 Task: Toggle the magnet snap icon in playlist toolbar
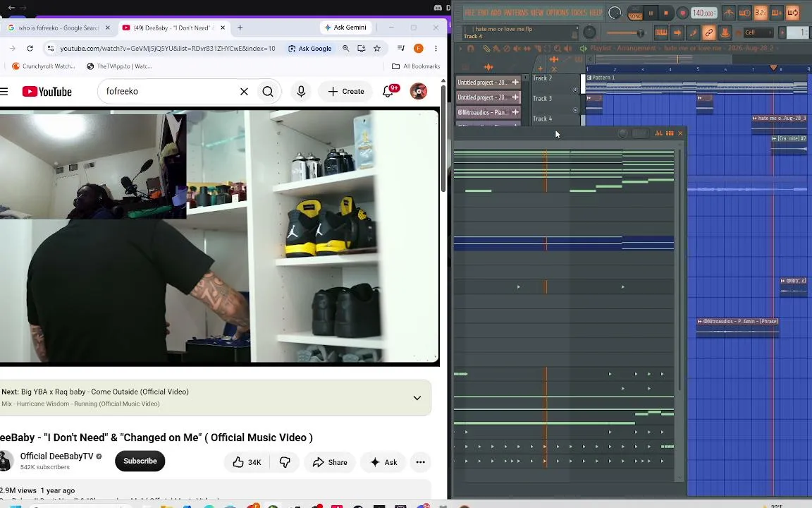click(x=471, y=48)
